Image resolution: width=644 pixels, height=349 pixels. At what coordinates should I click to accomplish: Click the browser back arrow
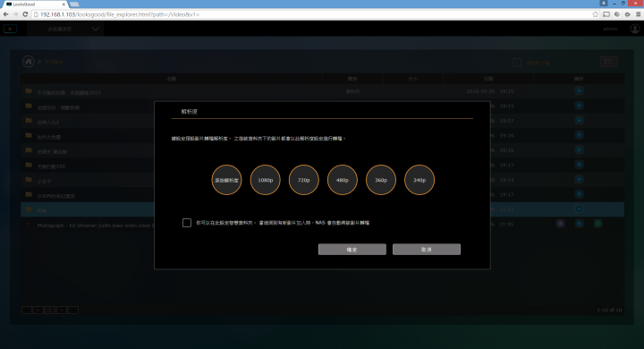[x=5, y=14]
